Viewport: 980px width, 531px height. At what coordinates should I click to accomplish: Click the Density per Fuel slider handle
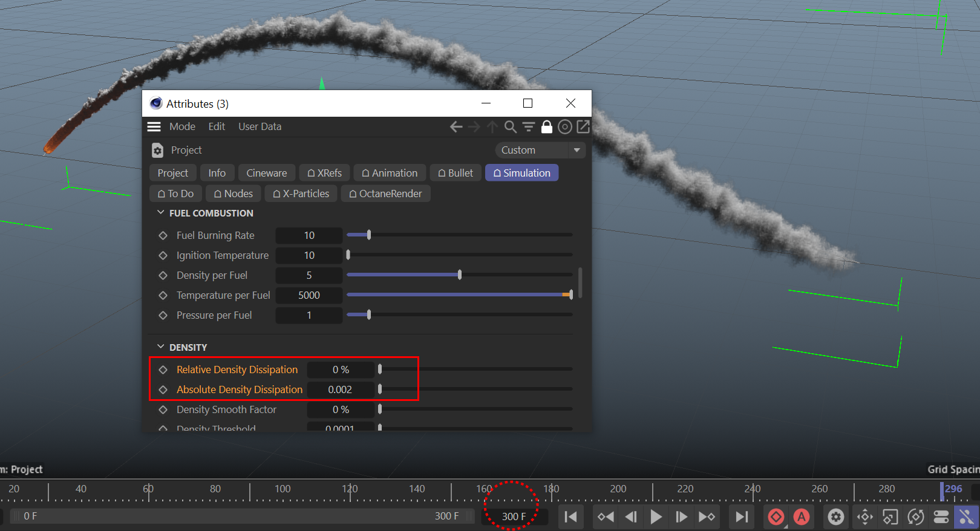pyautogui.click(x=460, y=275)
